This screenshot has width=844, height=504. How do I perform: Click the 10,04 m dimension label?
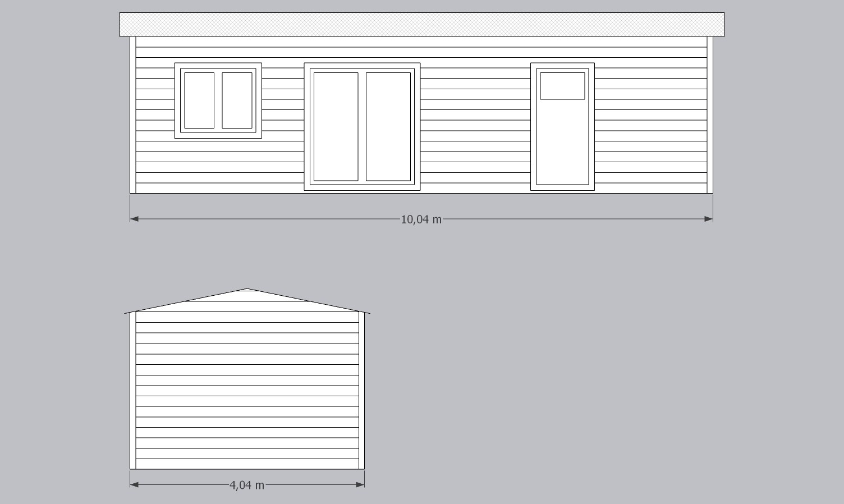(421, 219)
